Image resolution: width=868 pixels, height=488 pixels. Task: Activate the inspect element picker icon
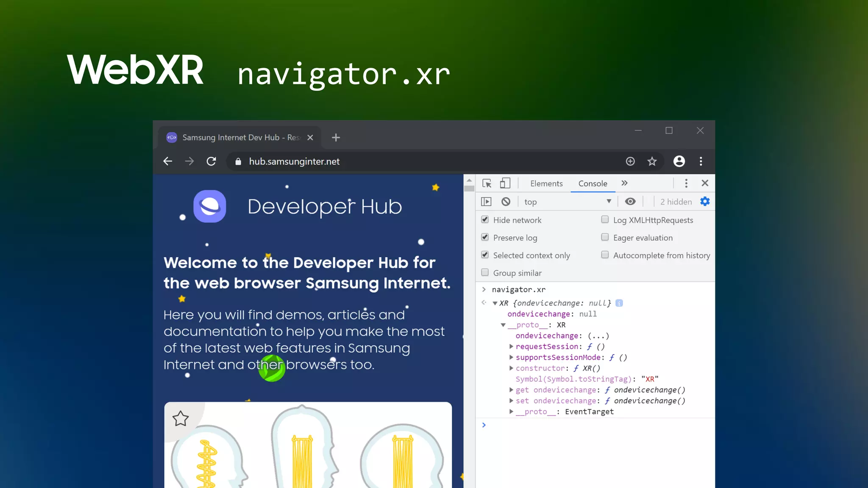(487, 183)
